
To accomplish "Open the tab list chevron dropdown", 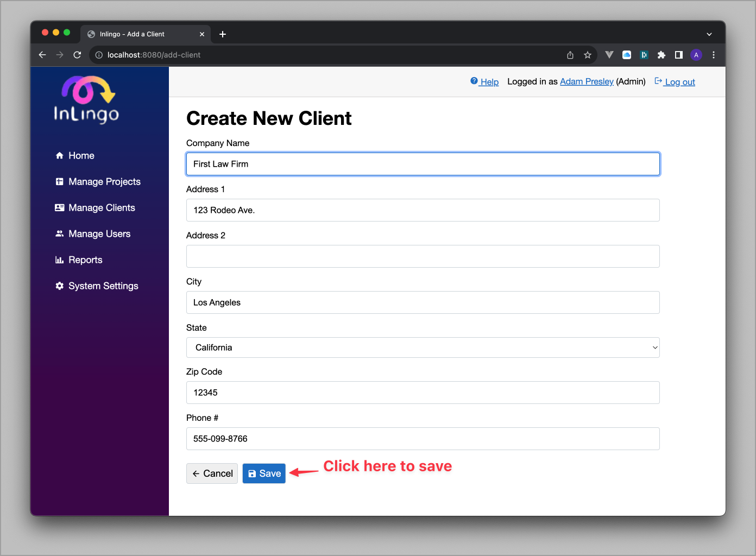I will [x=709, y=34].
